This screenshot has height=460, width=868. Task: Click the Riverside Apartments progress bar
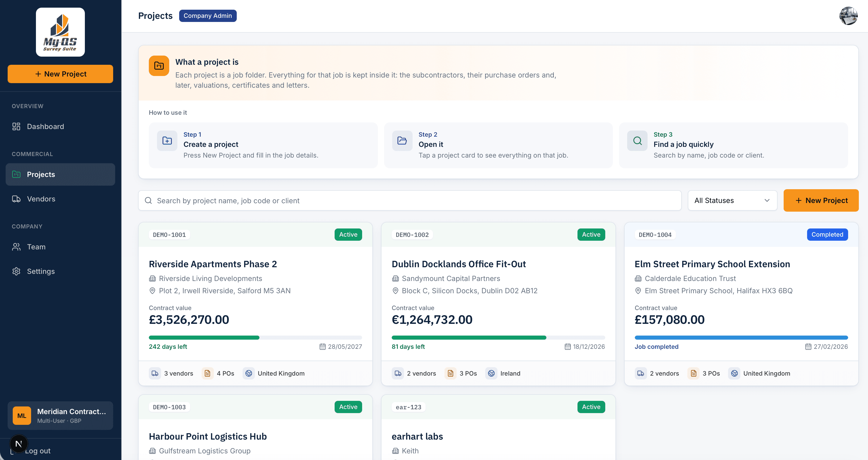tap(255, 338)
